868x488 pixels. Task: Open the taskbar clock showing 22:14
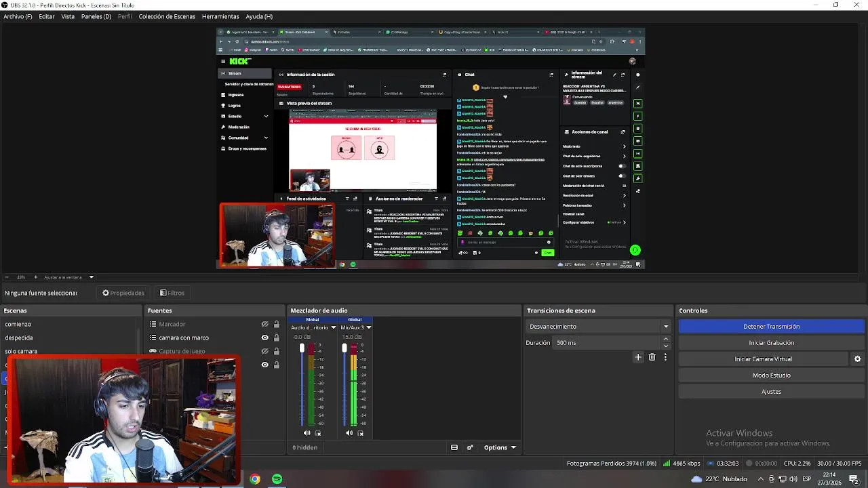(x=829, y=479)
